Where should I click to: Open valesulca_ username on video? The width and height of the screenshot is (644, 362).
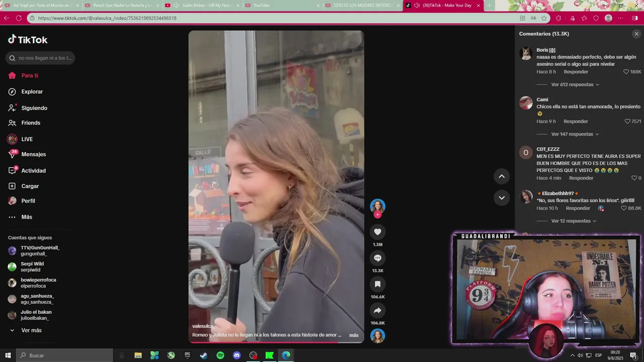[x=204, y=326]
